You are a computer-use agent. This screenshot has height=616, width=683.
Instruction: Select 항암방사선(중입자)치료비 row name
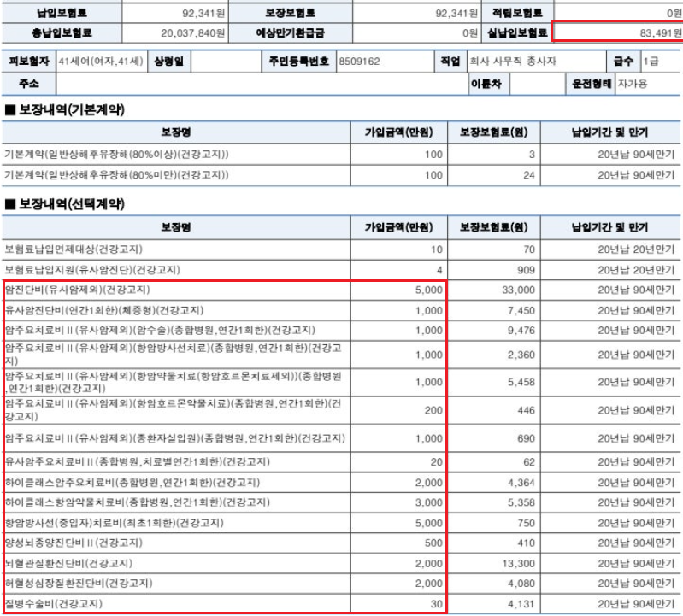(115, 522)
